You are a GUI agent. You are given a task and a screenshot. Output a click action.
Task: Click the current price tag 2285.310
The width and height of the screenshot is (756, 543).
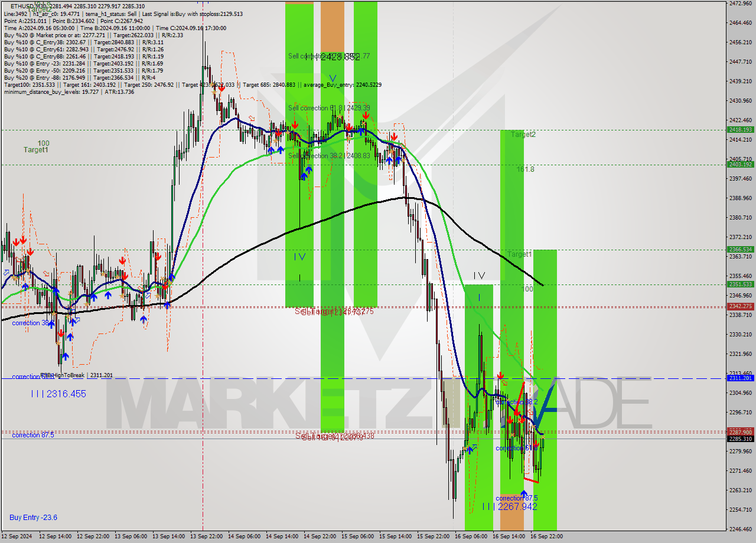point(740,439)
